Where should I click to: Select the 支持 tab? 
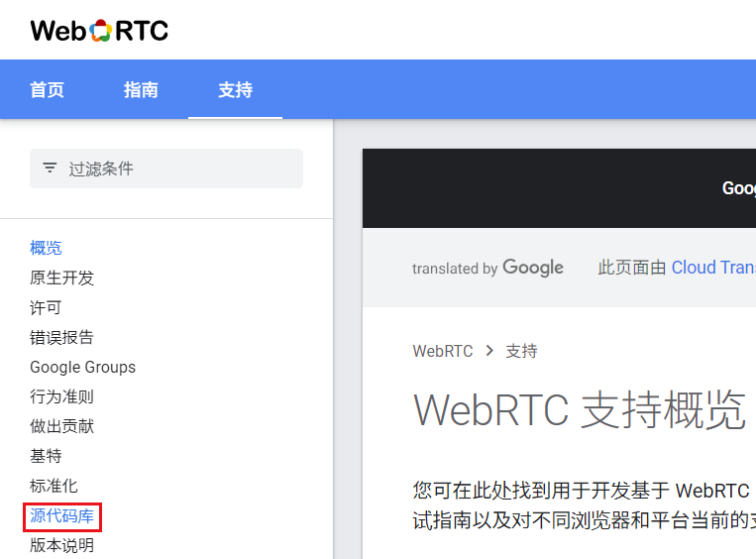(x=235, y=90)
